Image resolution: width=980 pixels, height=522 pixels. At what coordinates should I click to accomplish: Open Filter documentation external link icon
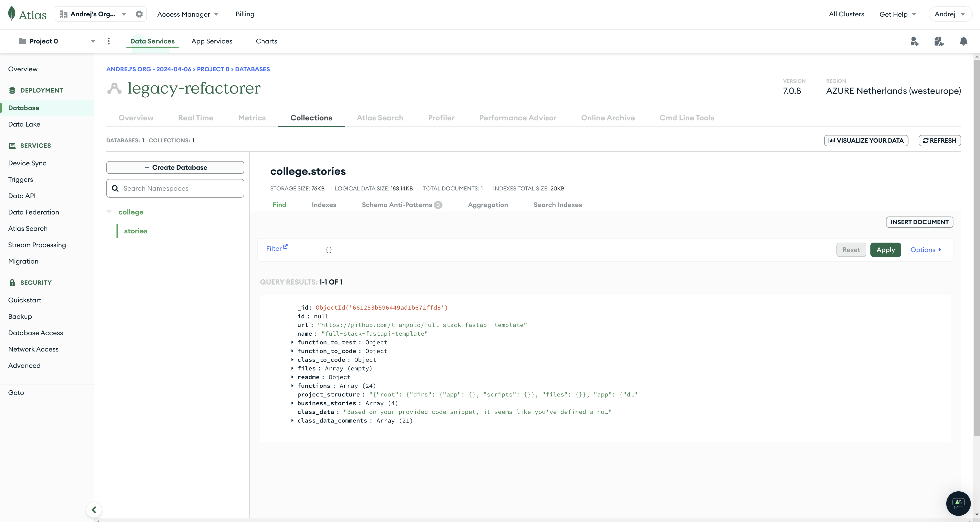(285, 246)
